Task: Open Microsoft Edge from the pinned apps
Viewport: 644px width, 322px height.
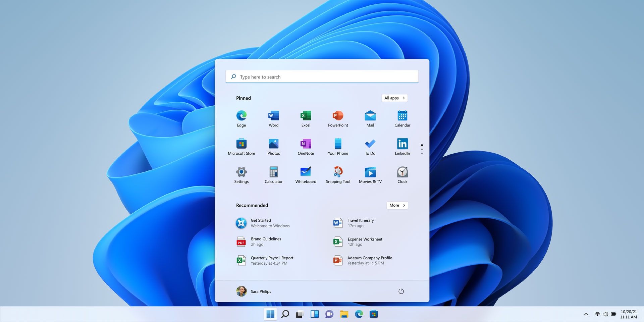Action: [x=241, y=116]
